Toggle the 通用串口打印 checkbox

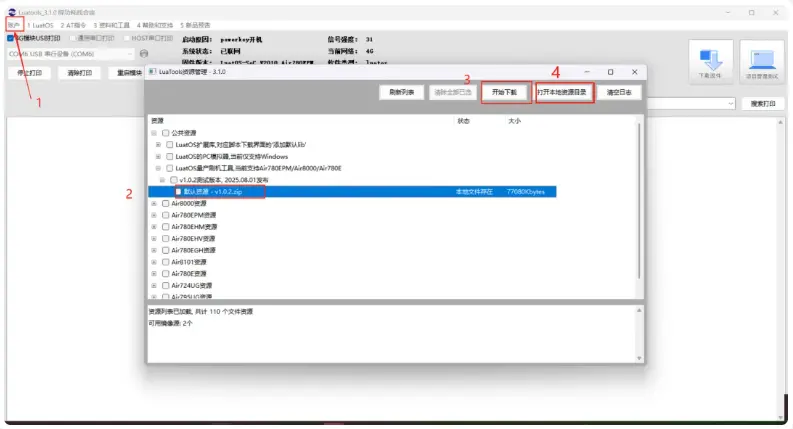coord(73,38)
